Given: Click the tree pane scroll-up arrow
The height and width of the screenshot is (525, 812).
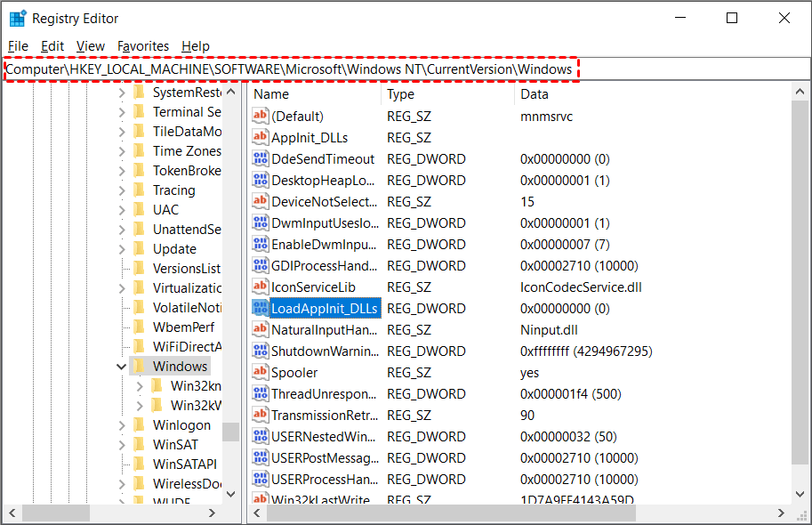Looking at the screenshot, I should 231,92.
